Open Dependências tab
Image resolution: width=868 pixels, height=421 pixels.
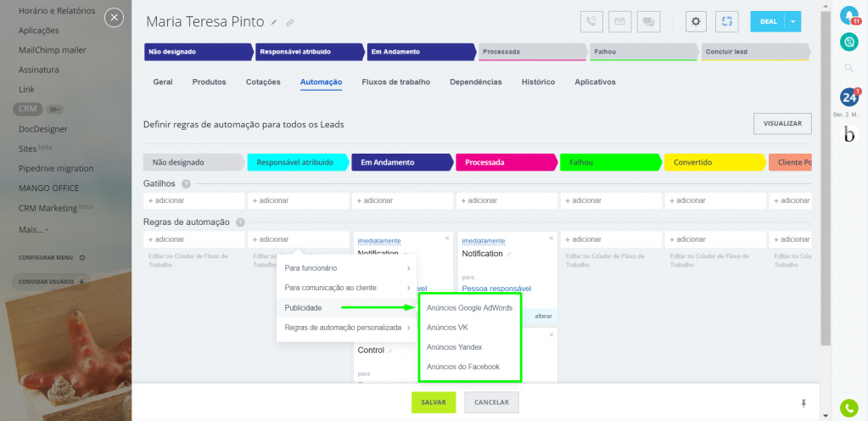[x=476, y=82]
